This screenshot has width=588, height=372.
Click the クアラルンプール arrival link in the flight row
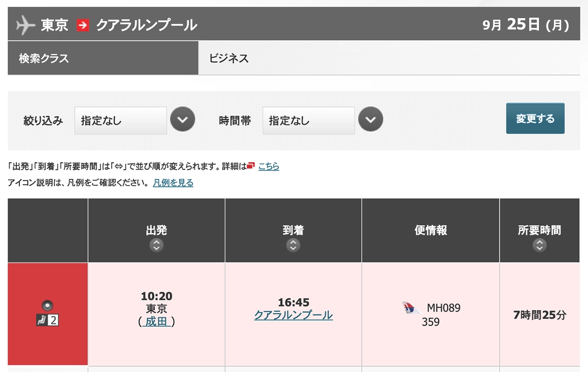click(x=294, y=315)
